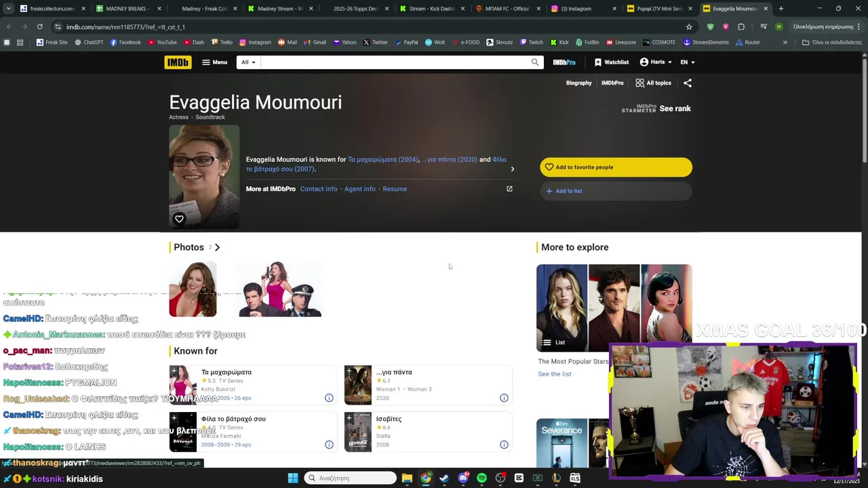This screenshot has height=488, width=868.
Task: Open a new Chrome tab
Action: point(781,9)
